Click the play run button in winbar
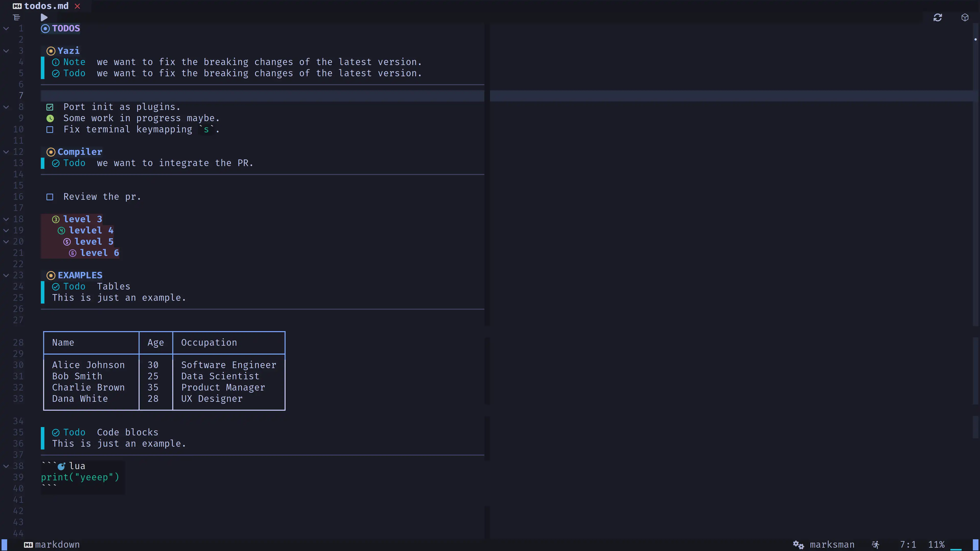Screen dimensions: 980x551 (x=44, y=18)
